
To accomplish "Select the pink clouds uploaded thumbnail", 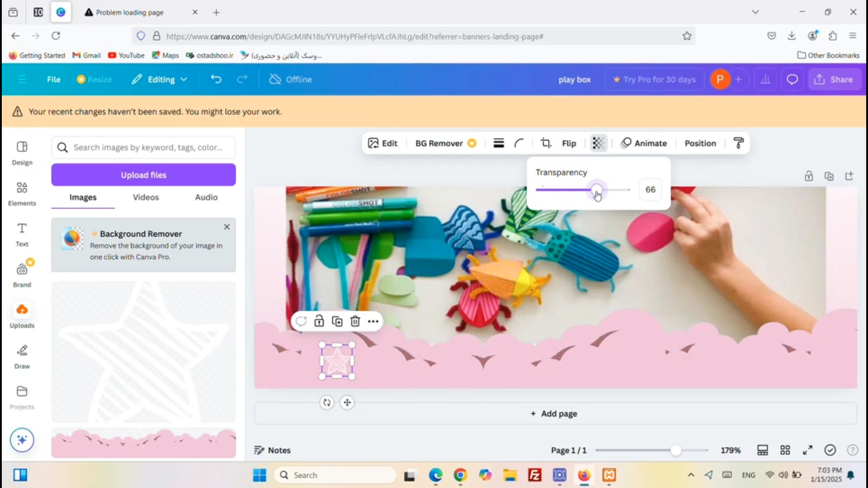I will [143, 443].
